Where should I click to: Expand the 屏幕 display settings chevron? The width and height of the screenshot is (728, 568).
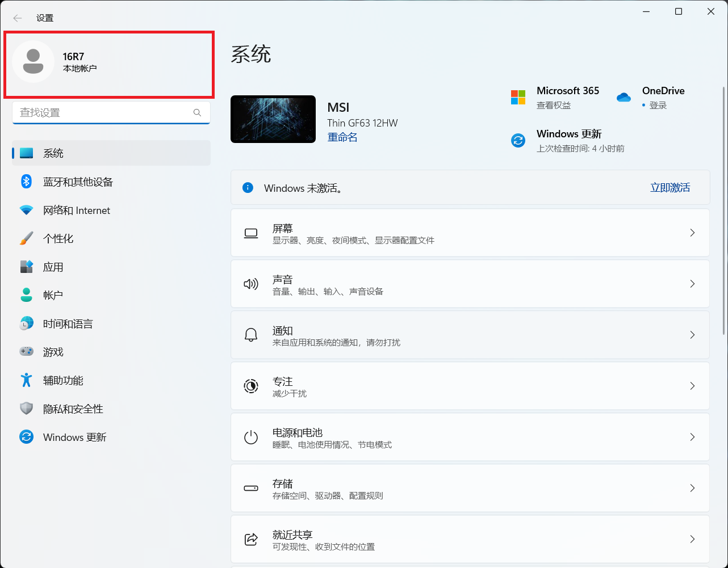(x=692, y=233)
